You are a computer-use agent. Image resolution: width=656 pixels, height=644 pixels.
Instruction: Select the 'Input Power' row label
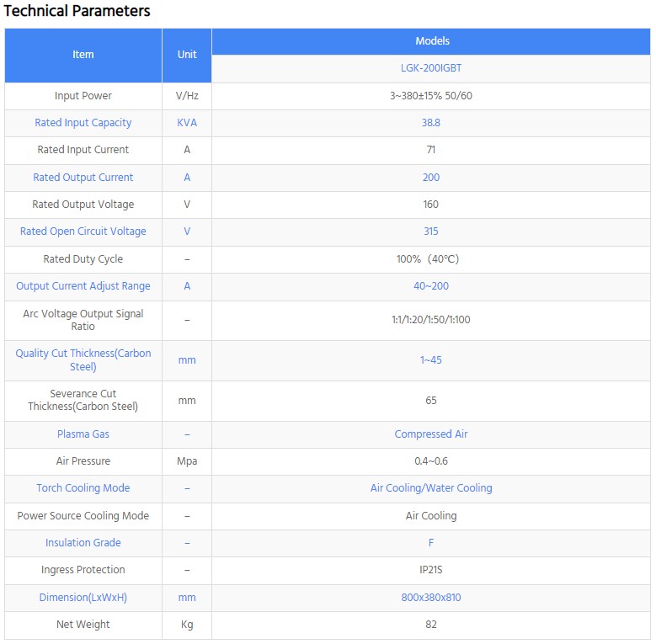coord(83,96)
